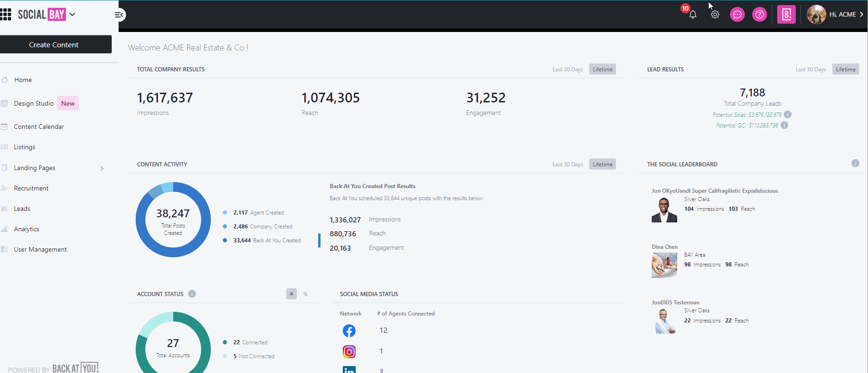The image size is (868, 373).
Task: Open Landing Pages in the sidebar
Action: (x=35, y=168)
